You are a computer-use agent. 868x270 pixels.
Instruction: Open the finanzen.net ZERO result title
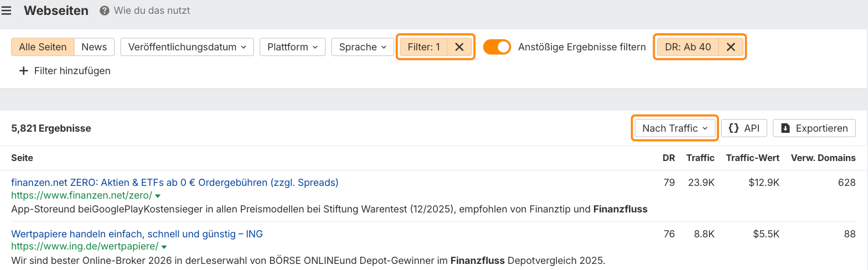(x=175, y=183)
